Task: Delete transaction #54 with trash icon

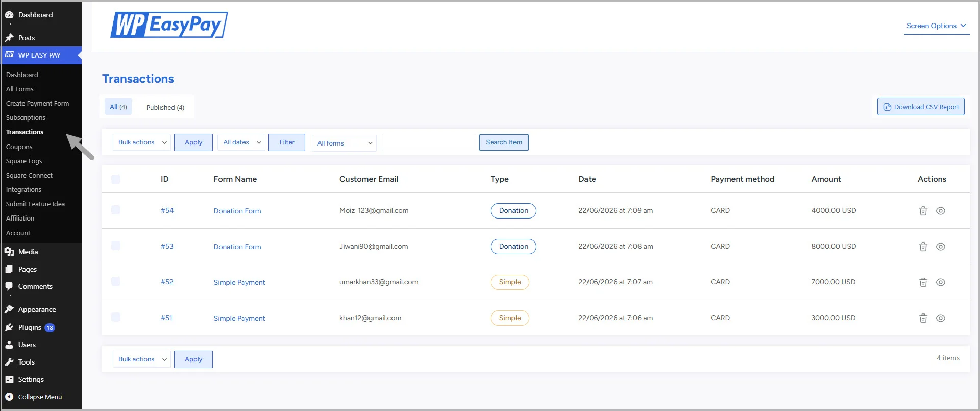Action: (923, 211)
